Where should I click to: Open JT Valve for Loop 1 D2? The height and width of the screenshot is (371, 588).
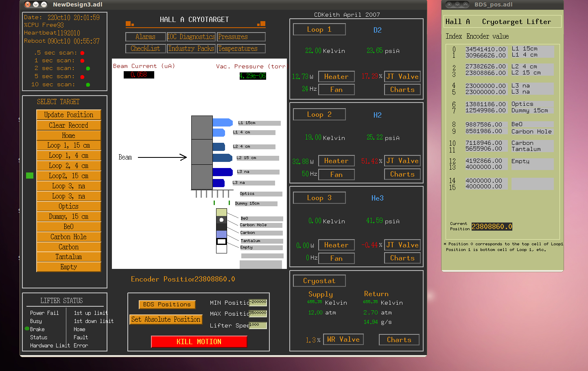tap(402, 76)
